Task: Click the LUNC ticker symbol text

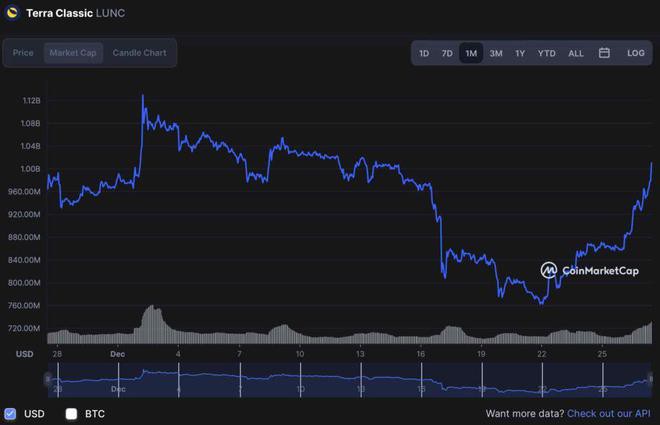Action: click(110, 13)
